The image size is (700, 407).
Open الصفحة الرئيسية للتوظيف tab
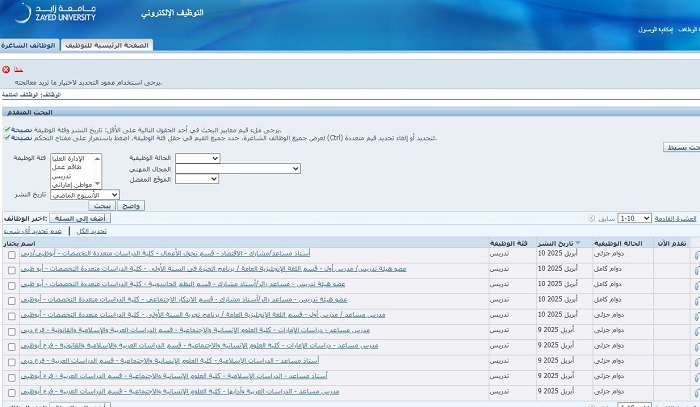coord(107,46)
